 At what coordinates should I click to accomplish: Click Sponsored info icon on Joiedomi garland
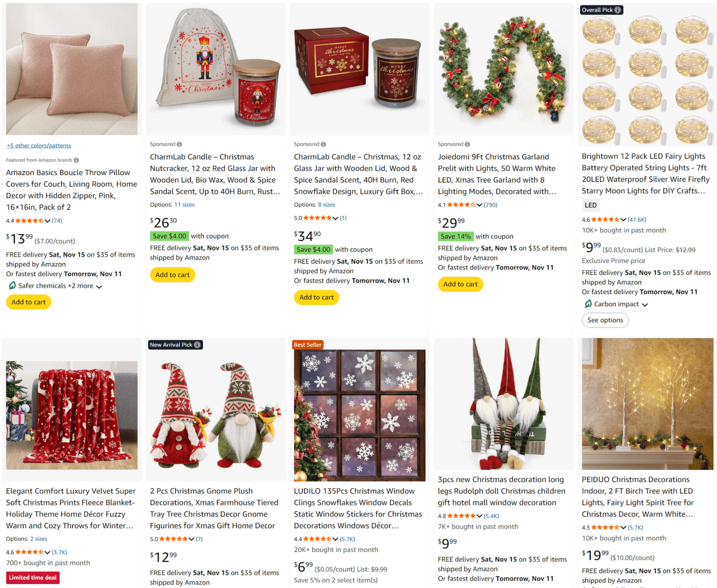(467, 144)
